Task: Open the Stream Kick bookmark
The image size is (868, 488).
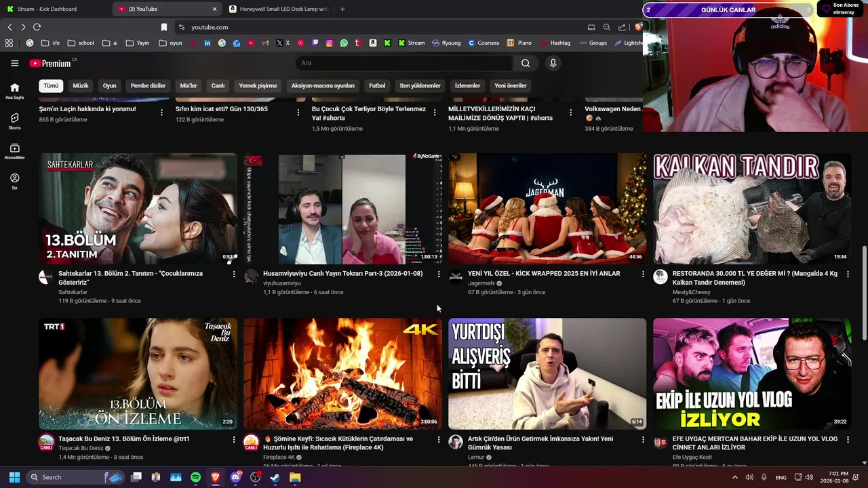Action: [412, 43]
